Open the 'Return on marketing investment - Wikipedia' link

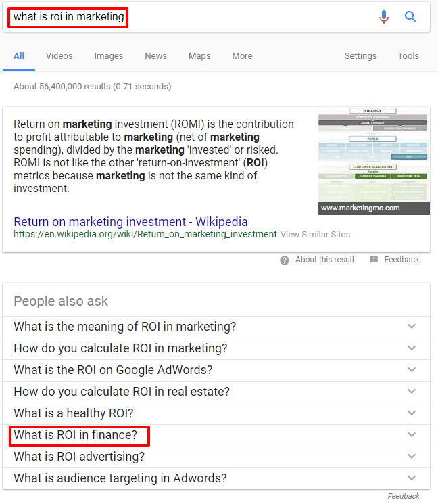[x=130, y=222]
